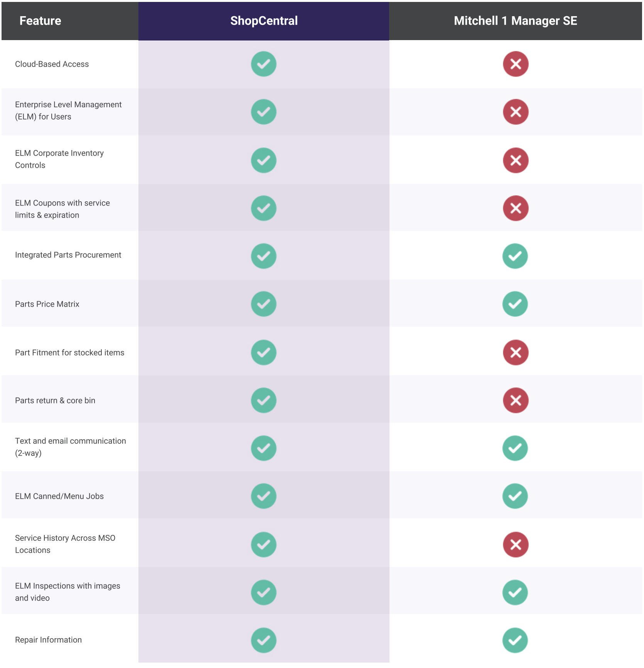Click Mitchell 1's Service History Across MSO X
Image resolution: width=644 pixels, height=668 pixels.
515,545
